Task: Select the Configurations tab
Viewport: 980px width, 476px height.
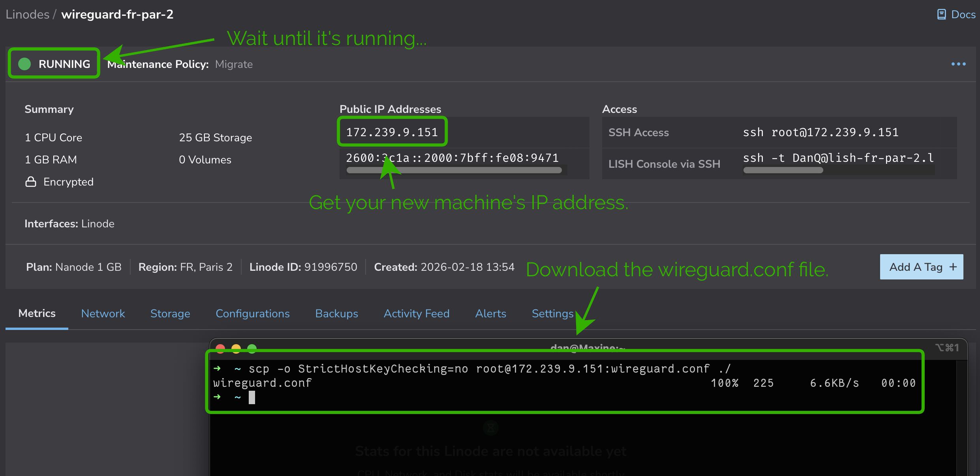Action: (x=252, y=314)
